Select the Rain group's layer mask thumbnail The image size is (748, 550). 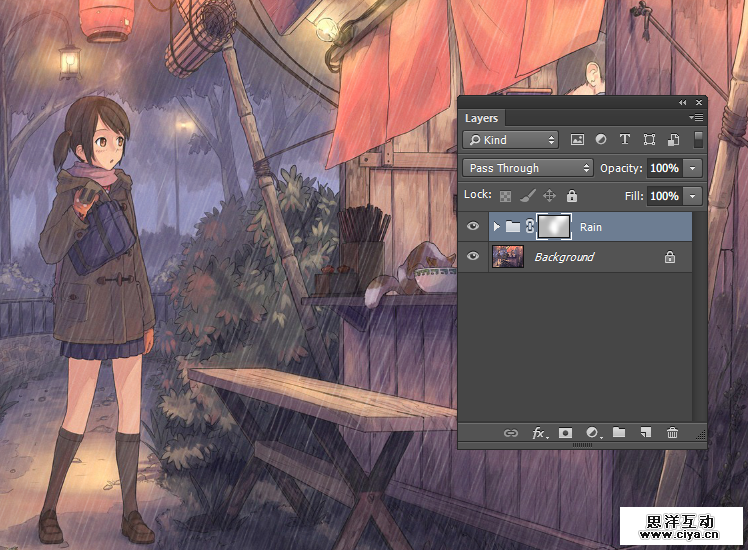point(553,227)
